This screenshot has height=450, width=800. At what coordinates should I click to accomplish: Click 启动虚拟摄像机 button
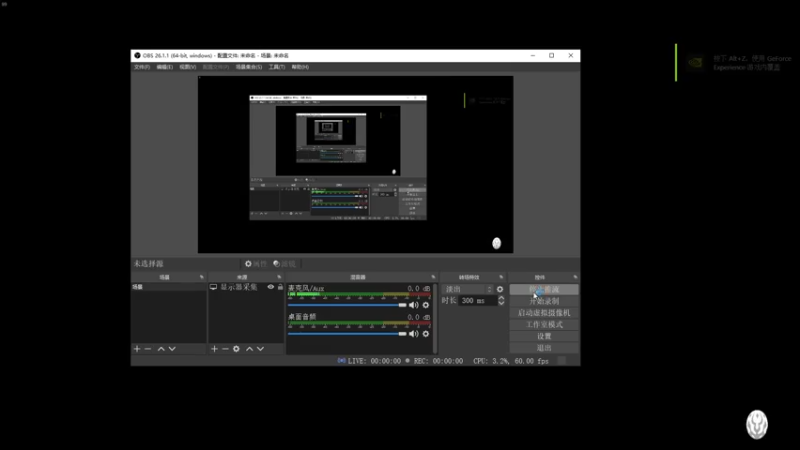544,313
